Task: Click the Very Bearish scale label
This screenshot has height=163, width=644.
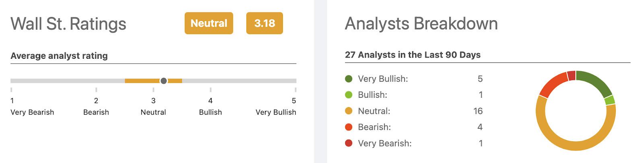Action: coord(32,112)
